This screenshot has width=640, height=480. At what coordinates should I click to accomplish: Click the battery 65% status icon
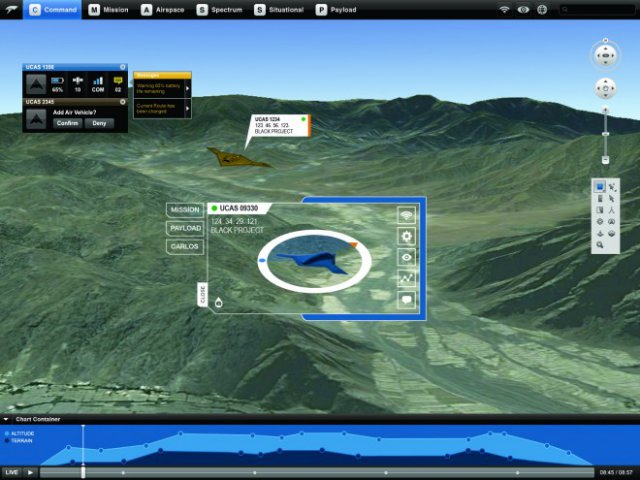tap(57, 80)
